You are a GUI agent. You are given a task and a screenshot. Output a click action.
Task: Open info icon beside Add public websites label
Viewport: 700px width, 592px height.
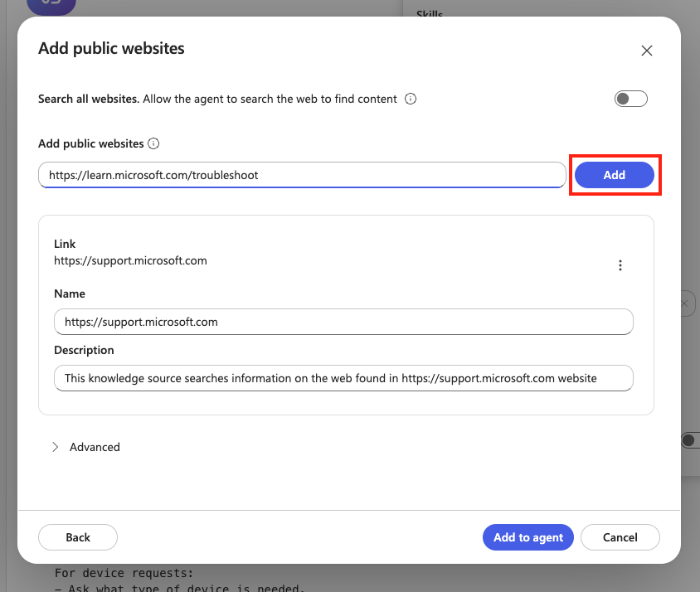pyautogui.click(x=153, y=143)
